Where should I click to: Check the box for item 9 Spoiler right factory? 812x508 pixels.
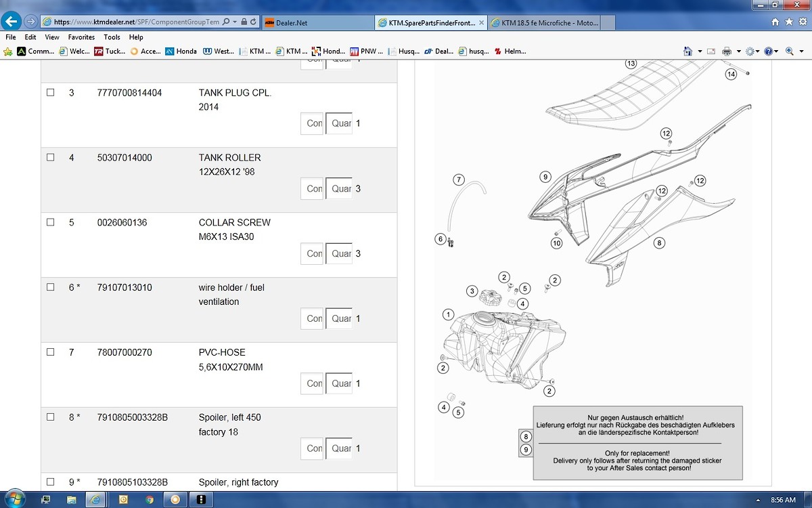[x=50, y=482]
